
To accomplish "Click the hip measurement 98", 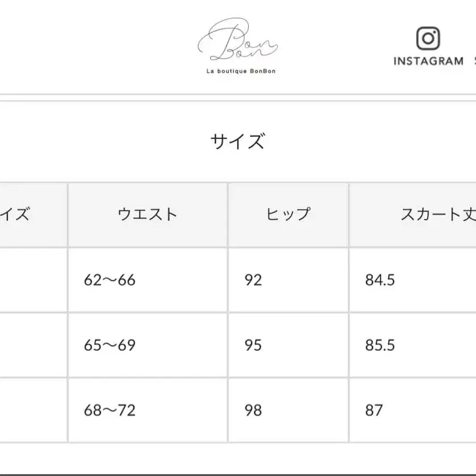I will (x=254, y=409).
